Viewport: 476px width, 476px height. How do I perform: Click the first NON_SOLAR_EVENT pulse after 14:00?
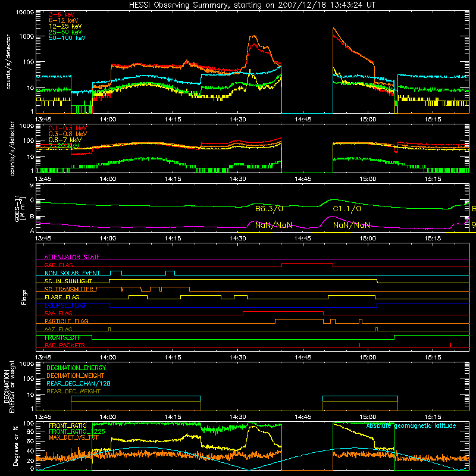(116, 273)
